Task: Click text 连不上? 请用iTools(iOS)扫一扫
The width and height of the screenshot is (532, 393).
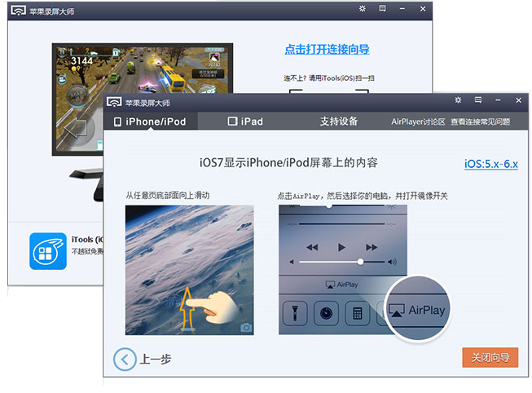Action: coord(329,78)
